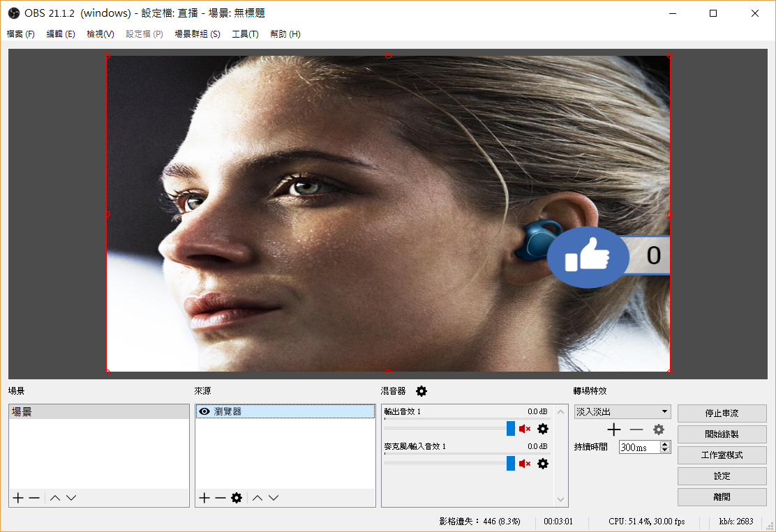Image resolution: width=776 pixels, height=532 pixels.
Task: Add a new source with plus icon
Action: tap(204, 498)
